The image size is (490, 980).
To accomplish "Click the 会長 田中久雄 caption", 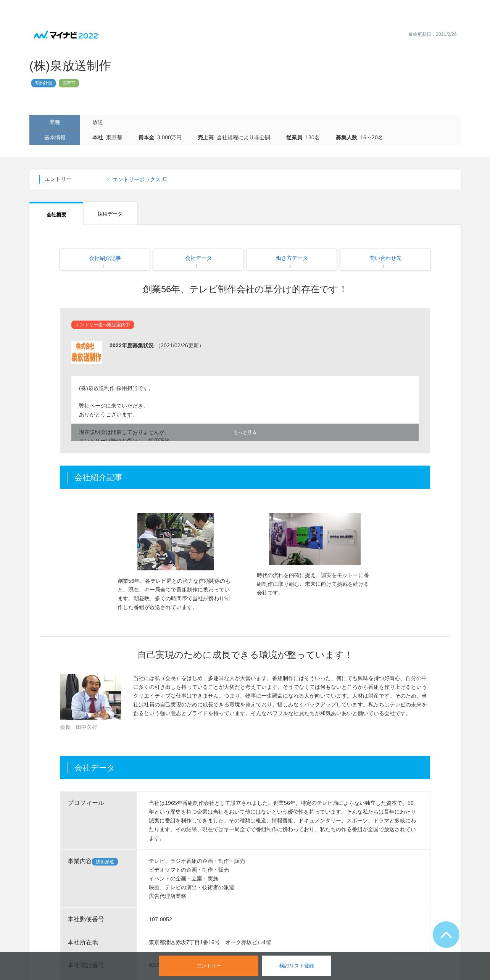I will pos(79,727).
